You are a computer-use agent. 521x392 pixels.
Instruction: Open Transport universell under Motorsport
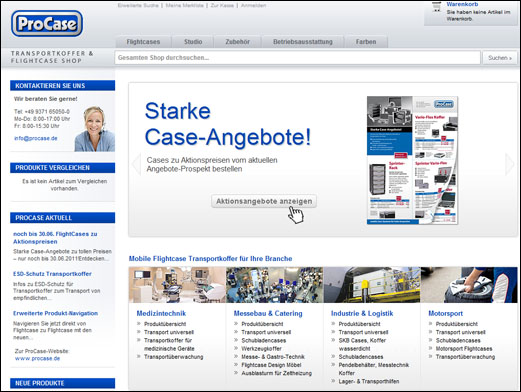tap(461, 332)
